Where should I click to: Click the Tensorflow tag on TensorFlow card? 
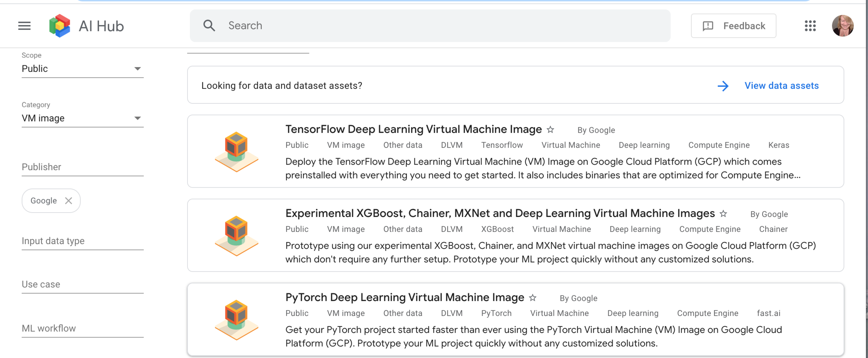pyautogui.click(x=502, y=145)
